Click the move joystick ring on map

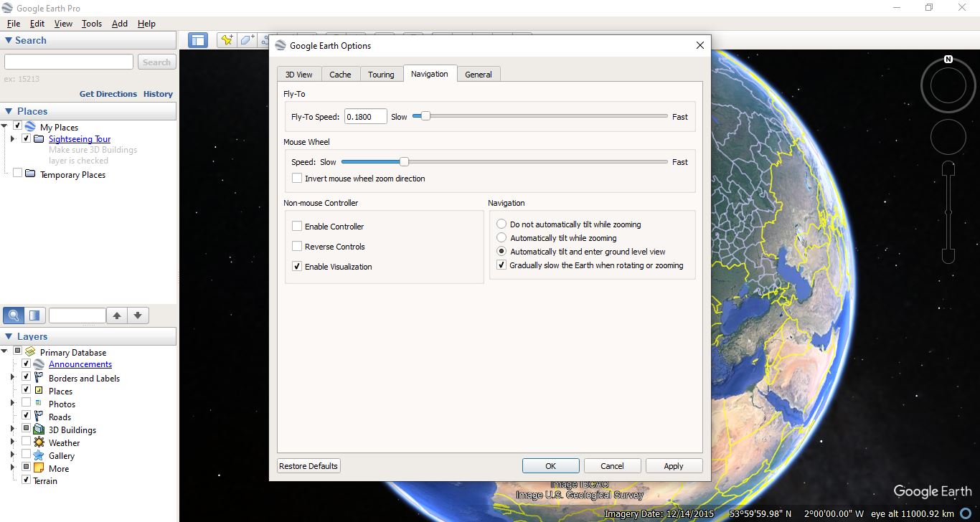(x=948, y=137)
